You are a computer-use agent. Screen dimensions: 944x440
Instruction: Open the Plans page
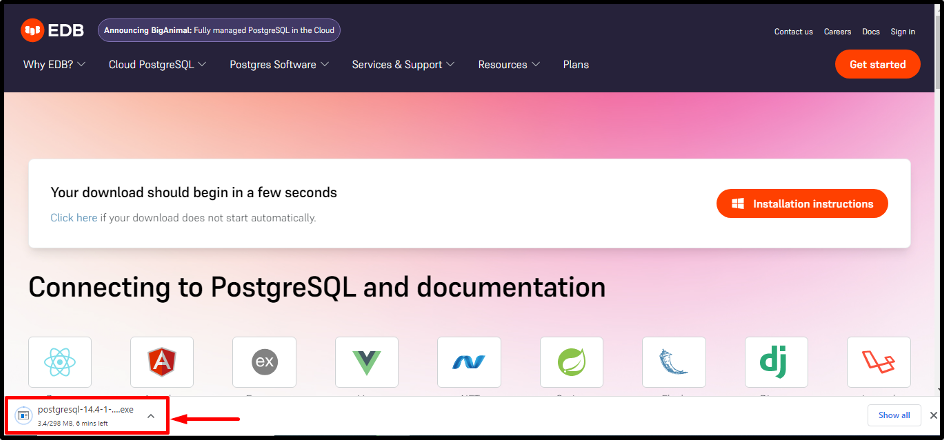(x=576, y=64)
